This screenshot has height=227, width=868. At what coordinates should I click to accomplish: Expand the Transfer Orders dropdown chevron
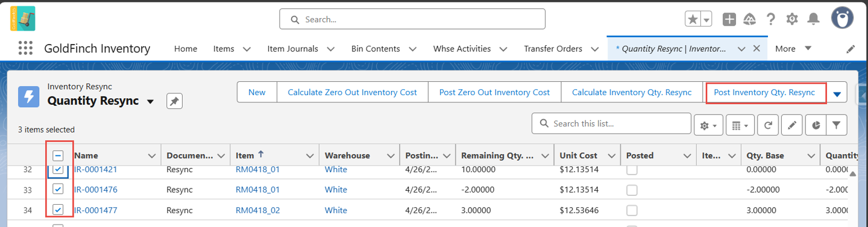[x=594, y=49]
